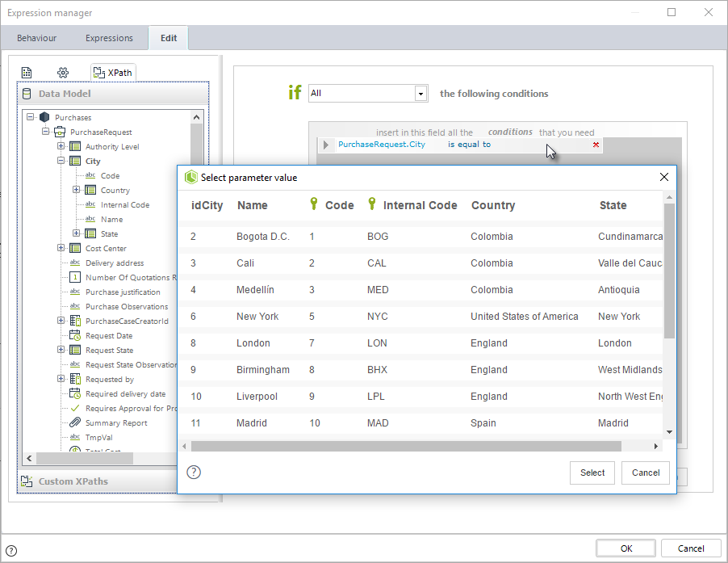
Task: Switch to the XPath tab
Action: 113,73
